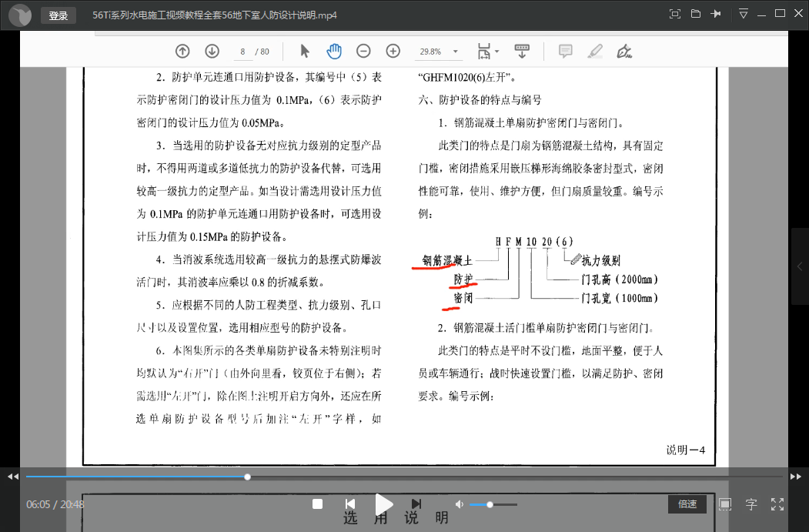Expand the arrow beside page fit icon

[x=496, y=52]
